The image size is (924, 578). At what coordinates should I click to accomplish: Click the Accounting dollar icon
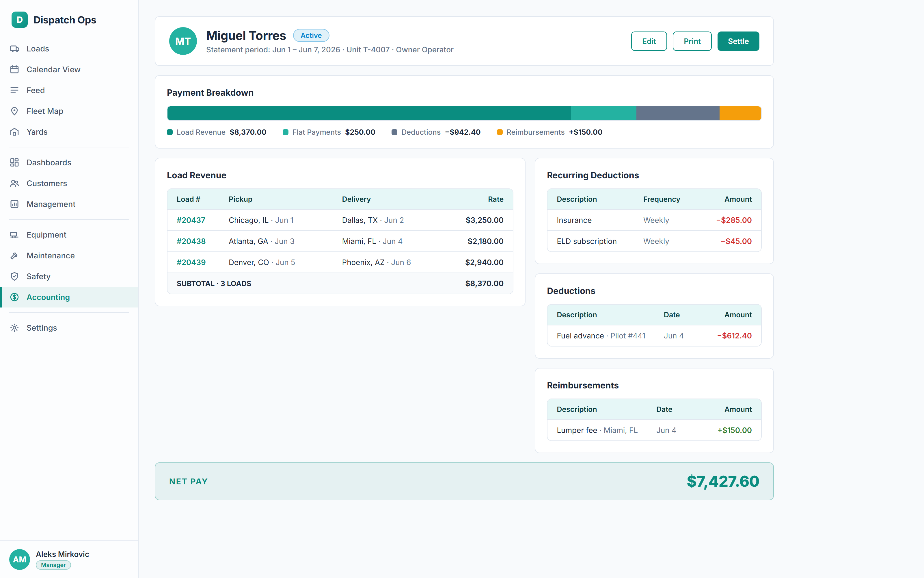click(14, 297)
